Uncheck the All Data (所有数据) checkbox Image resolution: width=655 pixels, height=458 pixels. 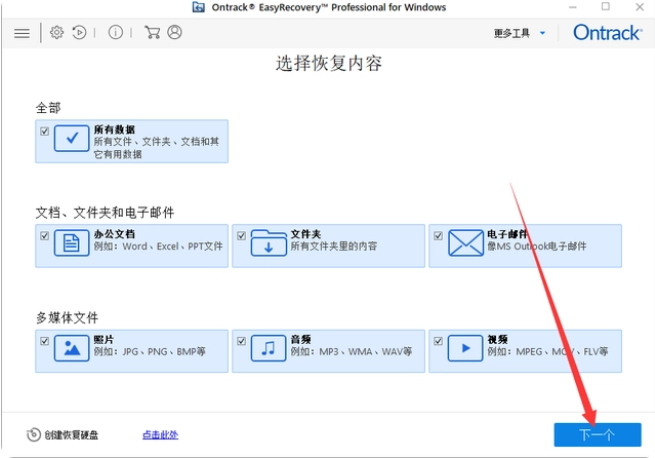pos(44,131)
